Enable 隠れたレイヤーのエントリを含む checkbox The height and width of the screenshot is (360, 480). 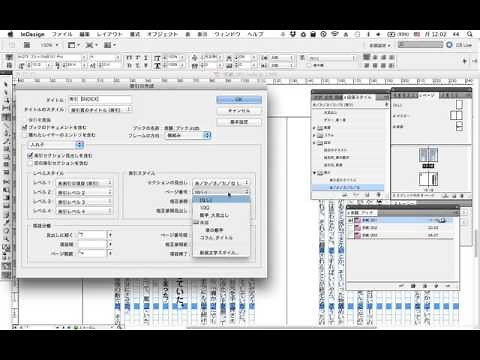tap(25, 135)
